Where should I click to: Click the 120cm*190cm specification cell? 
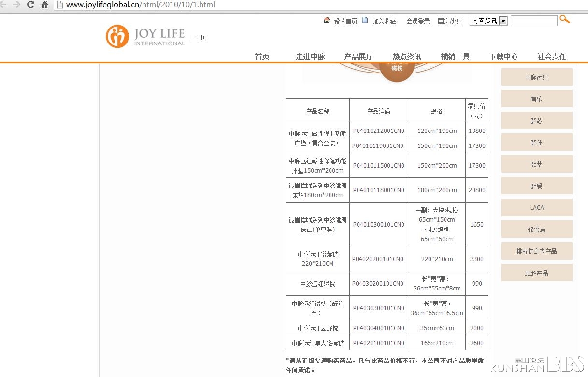click(437, 131)
